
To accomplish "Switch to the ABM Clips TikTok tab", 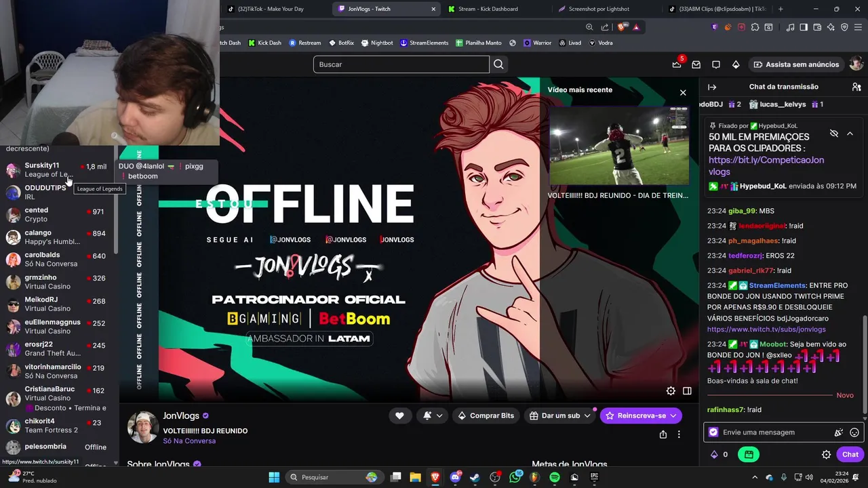I will coord(717,9).
